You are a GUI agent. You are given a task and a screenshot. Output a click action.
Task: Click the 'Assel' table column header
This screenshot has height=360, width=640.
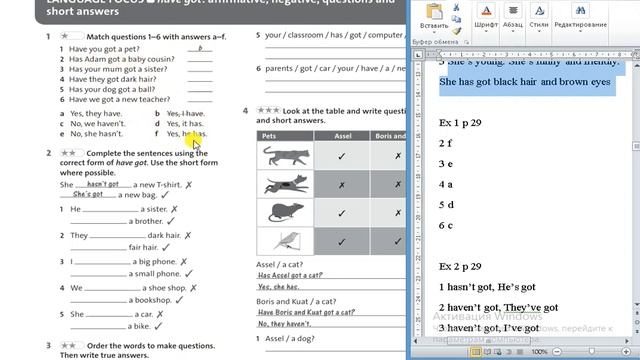342,136
